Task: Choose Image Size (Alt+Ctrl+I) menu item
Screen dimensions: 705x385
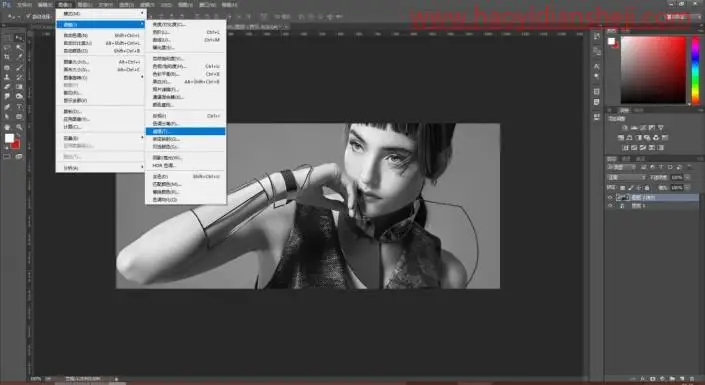Action: pos(100,62)
